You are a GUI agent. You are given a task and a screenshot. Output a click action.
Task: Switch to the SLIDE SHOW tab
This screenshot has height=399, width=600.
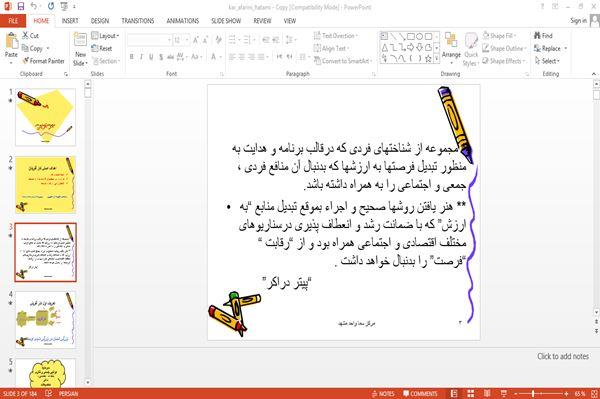(226, 21)
